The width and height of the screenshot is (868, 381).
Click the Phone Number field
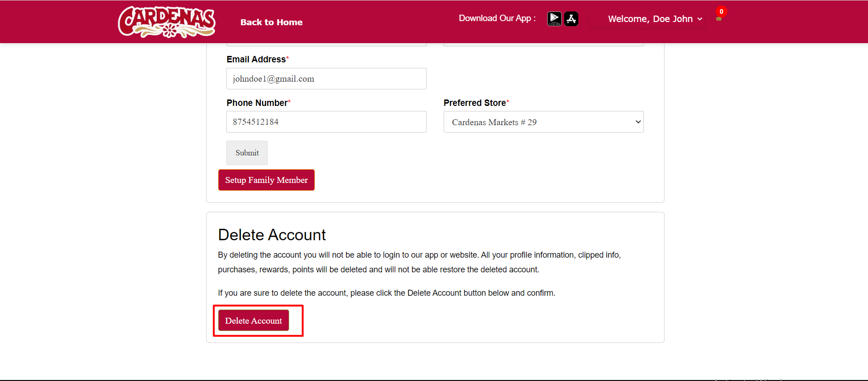[326, 122]
